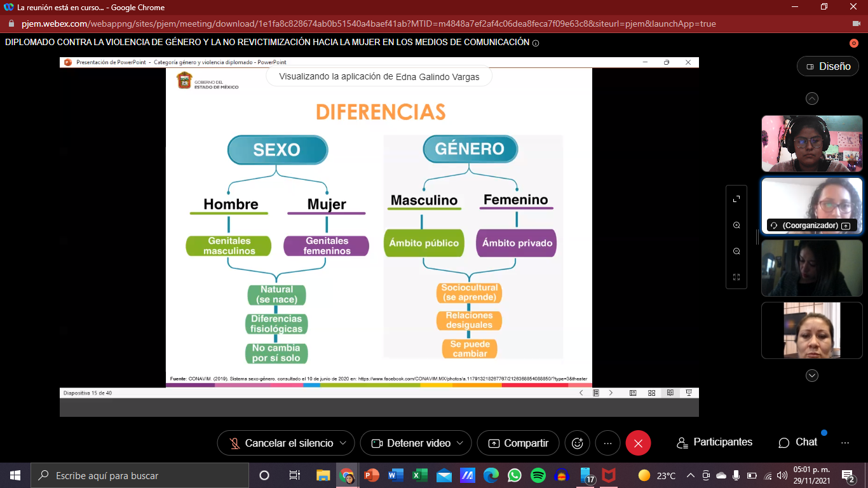Image resolution: width=868 pixels, height=488 pixels.
Task: Open the emoji reactions button
Action: [x=578, y=443]
